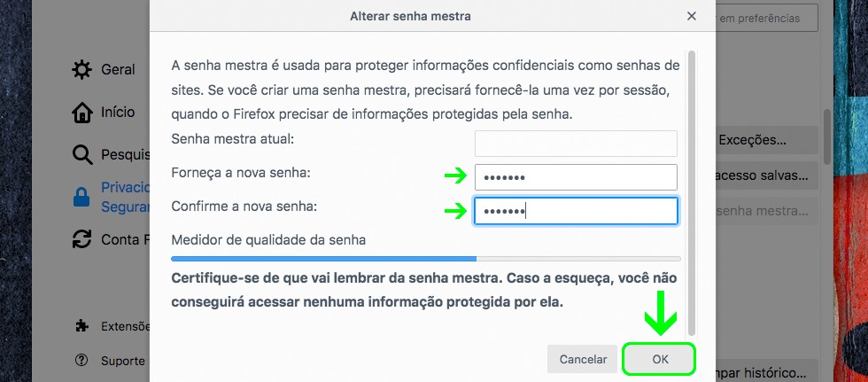Focus the Senha mestra atual field
This screenshot has width=868, height=382.
click(x=576, y=143)
